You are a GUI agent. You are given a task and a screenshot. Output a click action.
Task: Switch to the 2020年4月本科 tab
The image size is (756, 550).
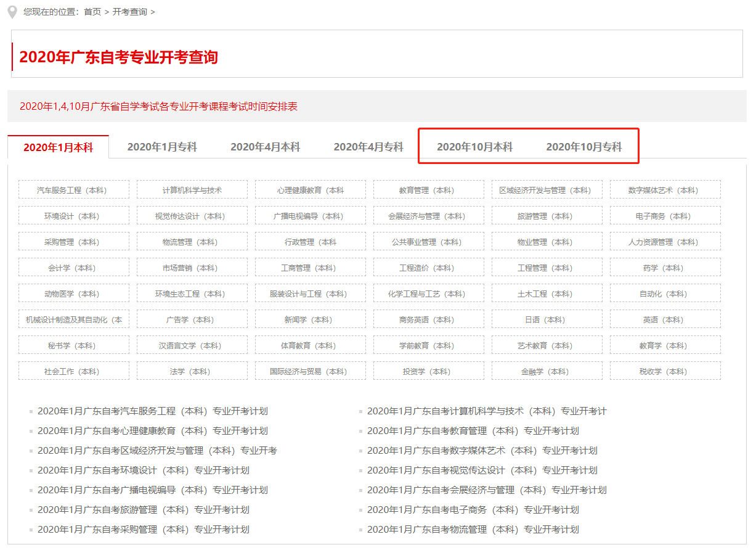tap(265, 147)
